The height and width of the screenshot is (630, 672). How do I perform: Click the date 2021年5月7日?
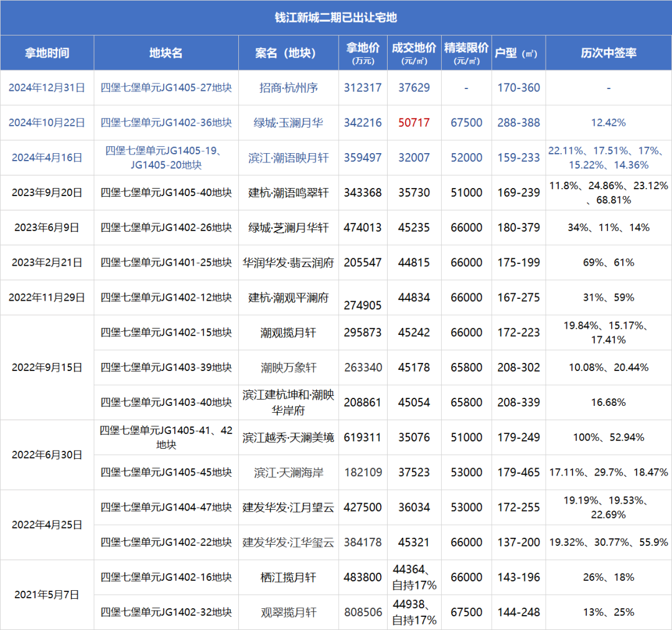click(x=47, y=595)
